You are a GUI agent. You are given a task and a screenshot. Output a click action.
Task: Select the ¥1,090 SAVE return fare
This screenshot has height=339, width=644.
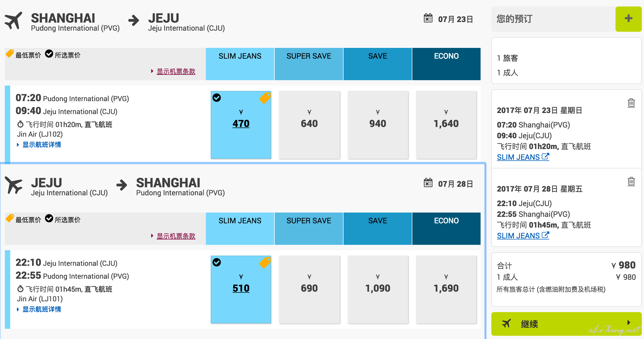(x=378, y=289)
